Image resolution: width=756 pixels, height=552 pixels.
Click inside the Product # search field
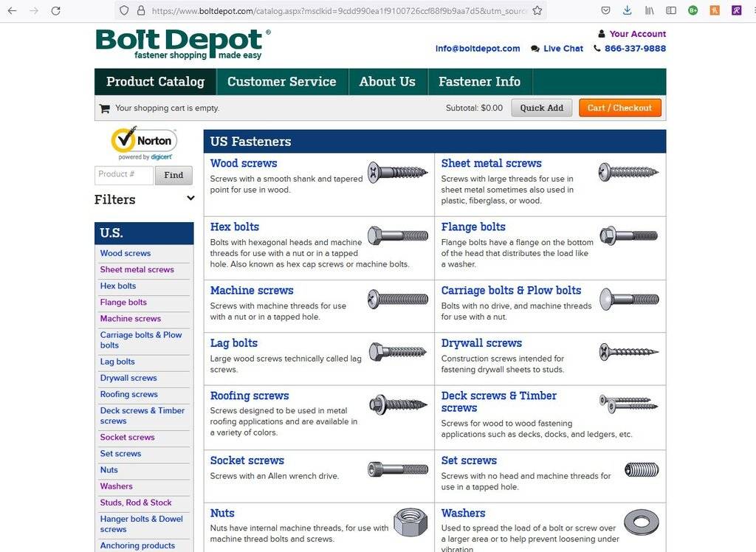tap(123, 175)
